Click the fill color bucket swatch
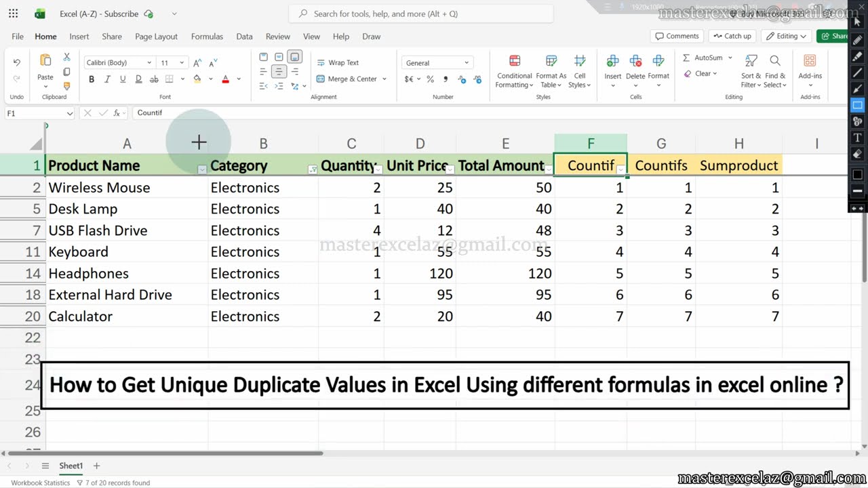Viewport: 868px width, 488px height. click(x=197, y=79)
